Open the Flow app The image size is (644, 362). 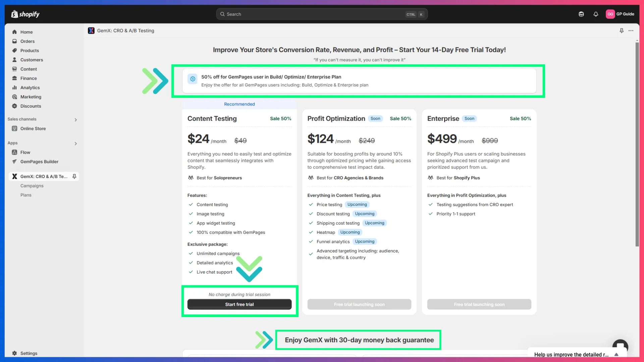click(25, 152)
